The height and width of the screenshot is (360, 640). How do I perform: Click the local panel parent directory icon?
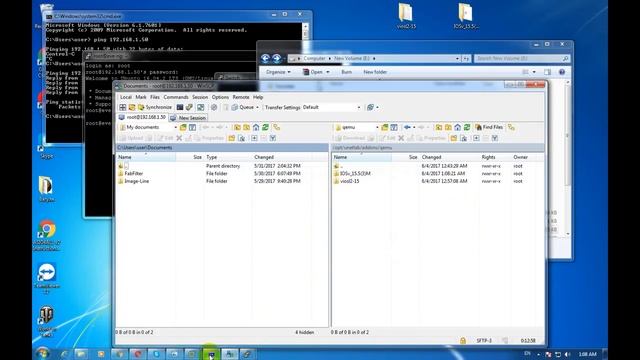(237, 127)
